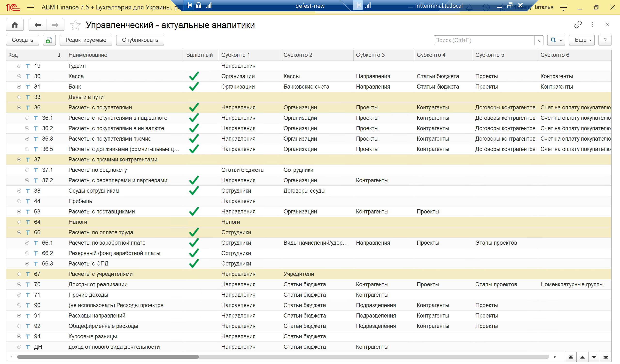The image size is (620, 364).
Task: Get link to this page icon
Action: [578, 24]
